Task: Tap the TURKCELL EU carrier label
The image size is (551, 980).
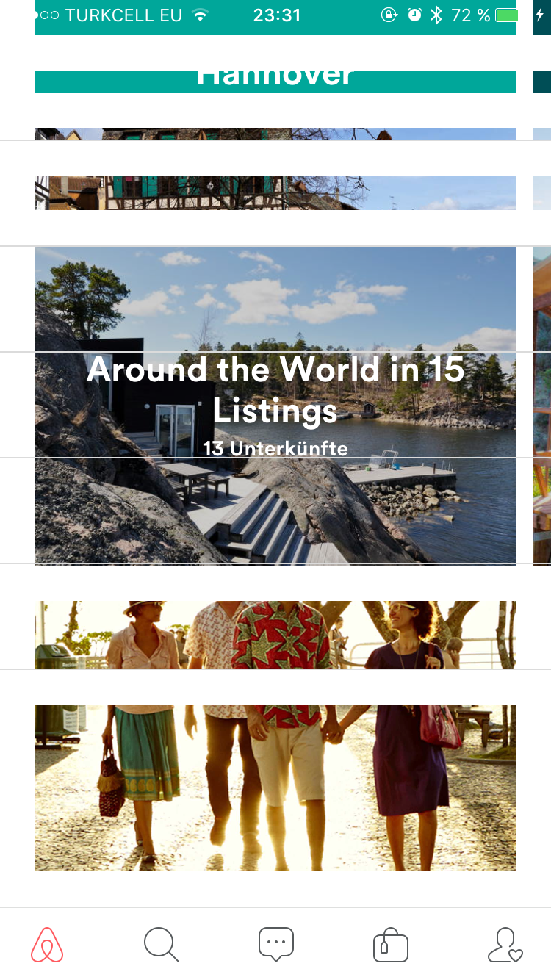Action: (x=123, y=15)
